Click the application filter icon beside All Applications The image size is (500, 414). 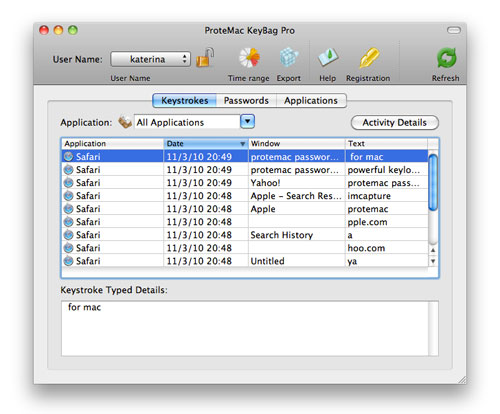125,122
